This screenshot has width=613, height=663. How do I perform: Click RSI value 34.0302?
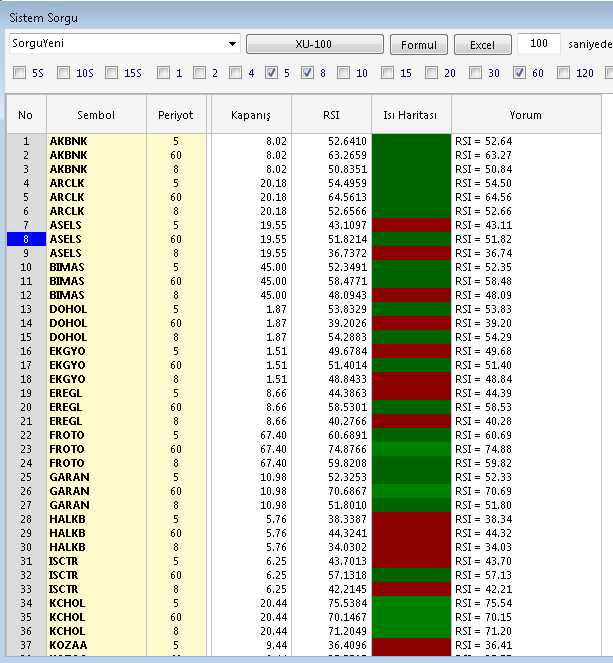[x=347, y=547]
